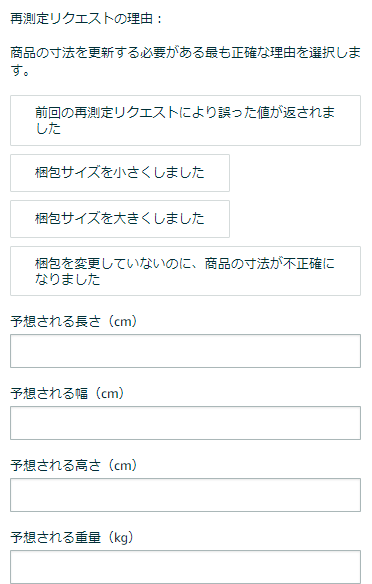Choose 梱包サイズを小さくしました reason
This screenshot has height=584, width=372.
[x=120, y=173]
